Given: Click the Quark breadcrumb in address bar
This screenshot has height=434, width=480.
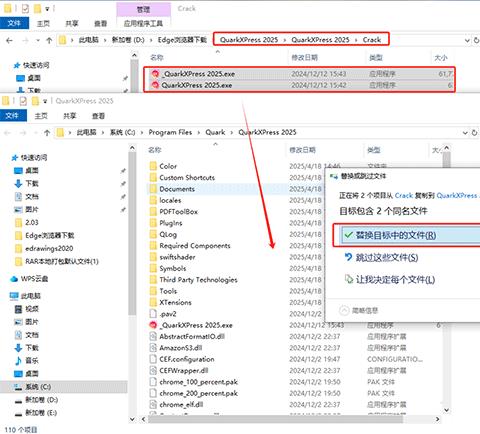Looking at the screenshot, I should click(215, 132).
